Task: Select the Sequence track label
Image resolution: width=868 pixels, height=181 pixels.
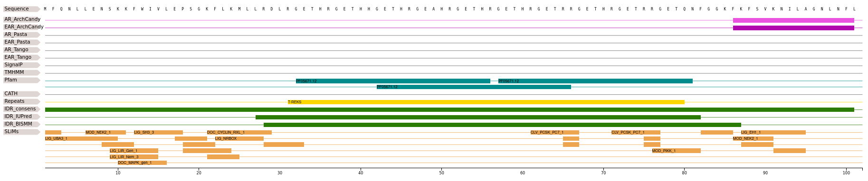Action: pyautogui.click(x=21, y=9)
